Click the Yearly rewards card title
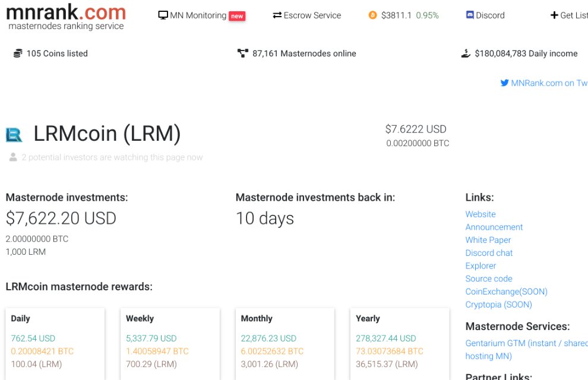 [368, 318]
